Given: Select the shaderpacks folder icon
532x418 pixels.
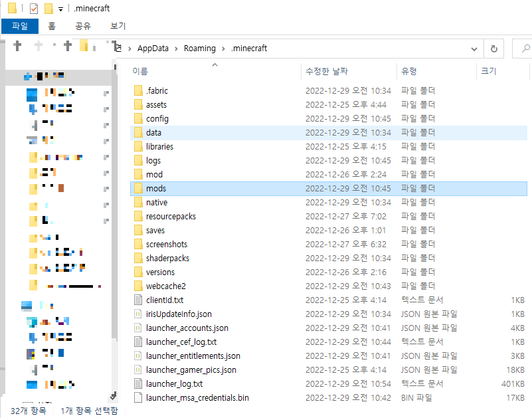Looking at the screenshot, I should [138, 258].
